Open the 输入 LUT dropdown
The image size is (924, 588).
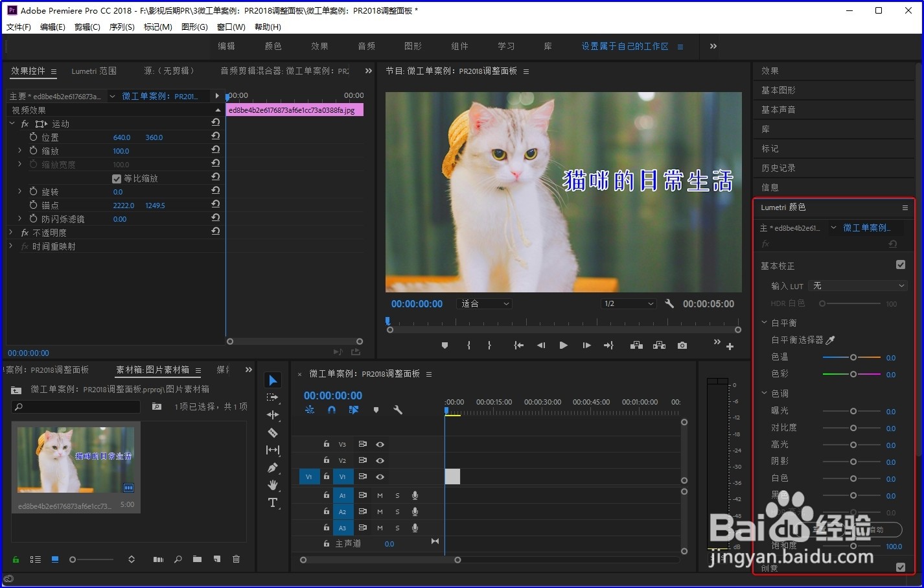point(859,286)
